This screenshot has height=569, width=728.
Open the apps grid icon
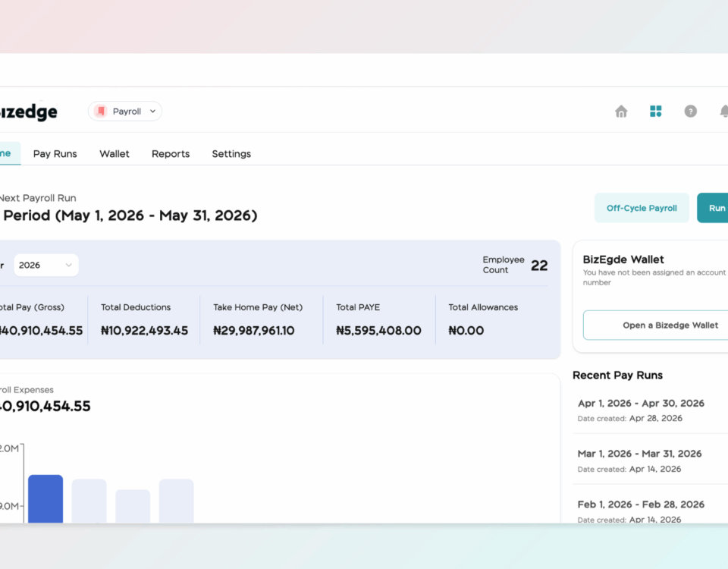[655, 112]
